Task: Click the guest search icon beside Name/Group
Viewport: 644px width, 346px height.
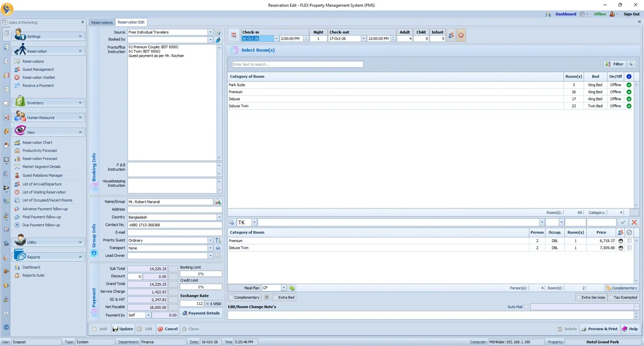Action: [218, 202]
